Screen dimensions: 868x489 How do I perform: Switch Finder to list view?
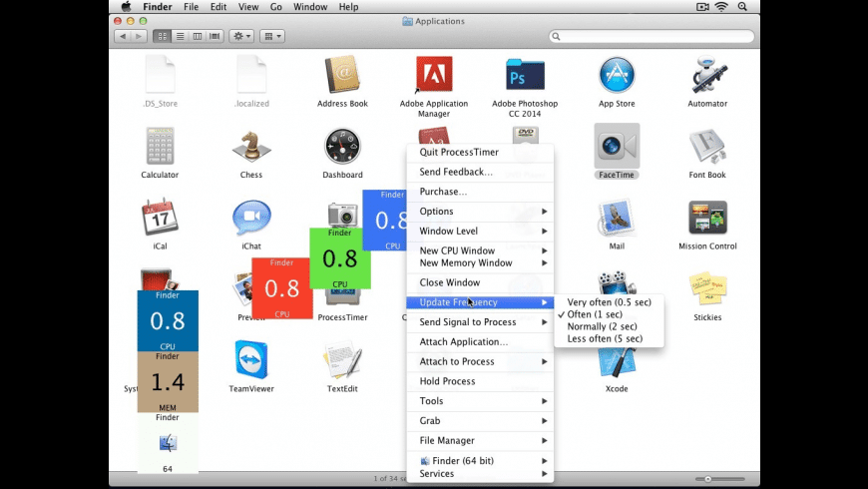(x=180, y=36)
